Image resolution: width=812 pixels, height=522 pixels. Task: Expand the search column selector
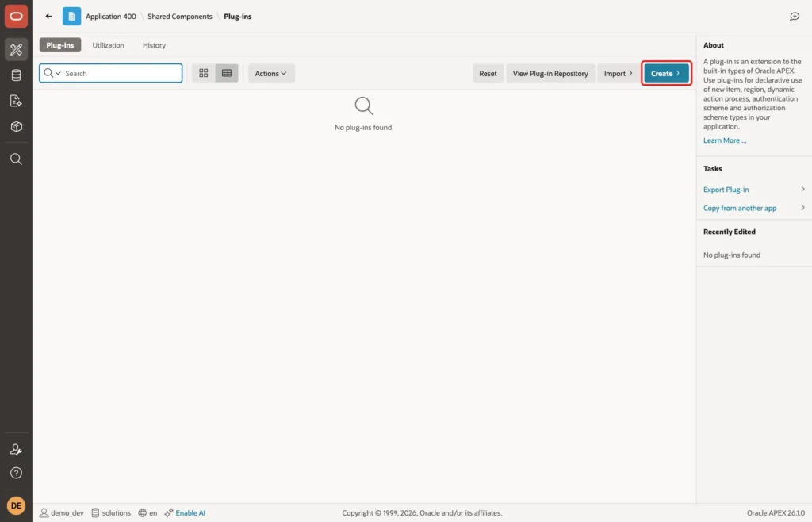pyautogui.click(x=52, y=73)
